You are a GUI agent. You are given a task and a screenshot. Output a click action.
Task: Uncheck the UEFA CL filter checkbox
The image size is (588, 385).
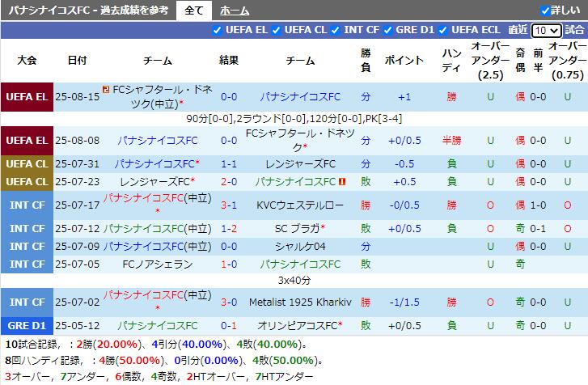(x=276, y=30)
